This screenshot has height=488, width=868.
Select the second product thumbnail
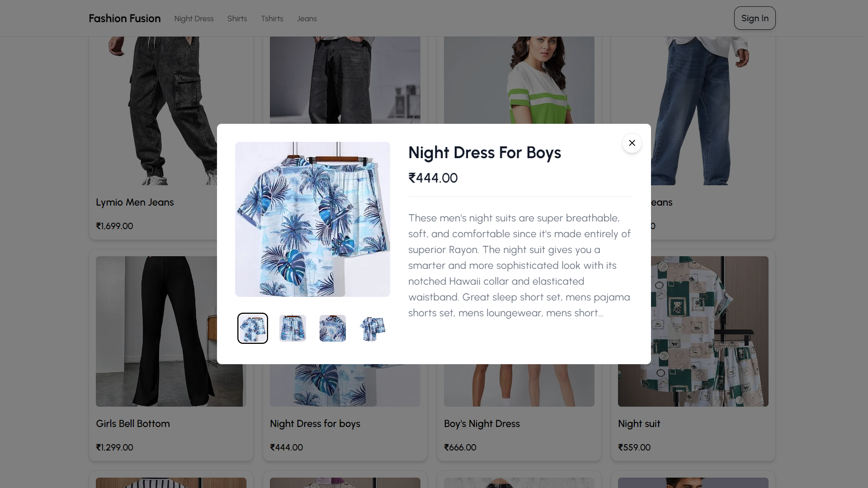tap(292, 328)
